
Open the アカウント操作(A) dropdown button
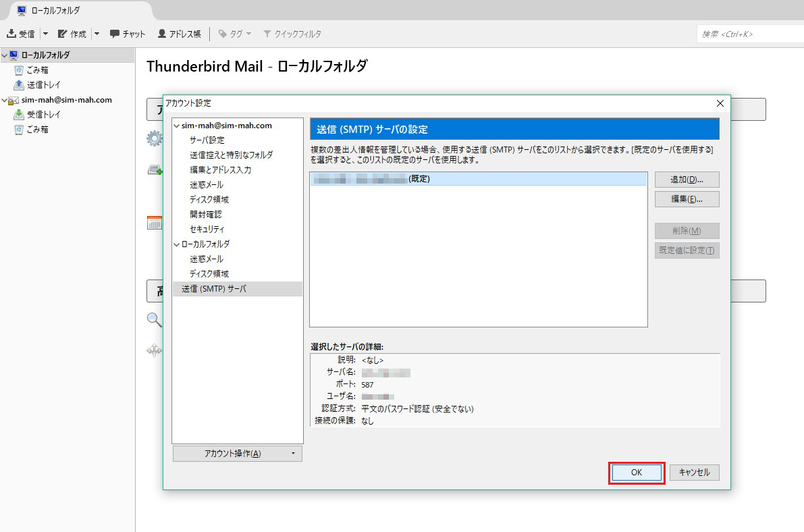237,454
